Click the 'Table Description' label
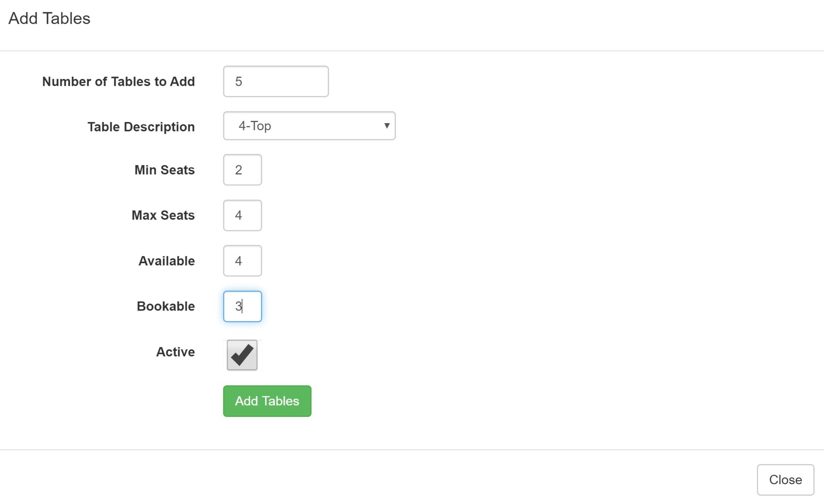 141,127
